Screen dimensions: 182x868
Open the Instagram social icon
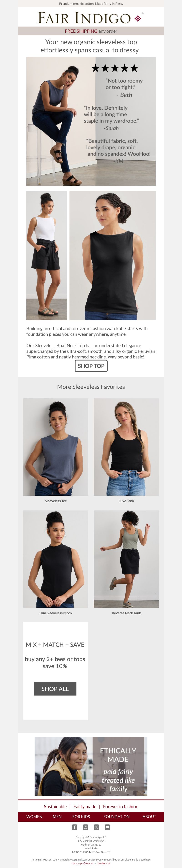point(86,827)
